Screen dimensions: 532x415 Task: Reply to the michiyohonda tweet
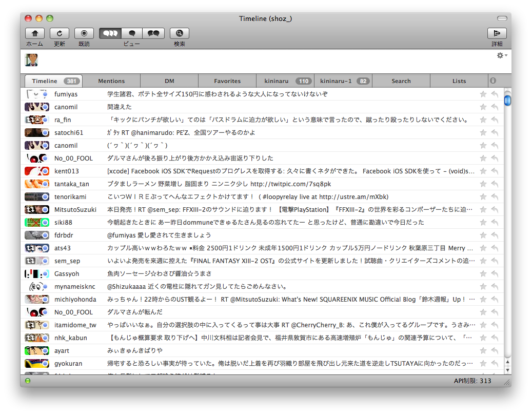click(495, 300)
